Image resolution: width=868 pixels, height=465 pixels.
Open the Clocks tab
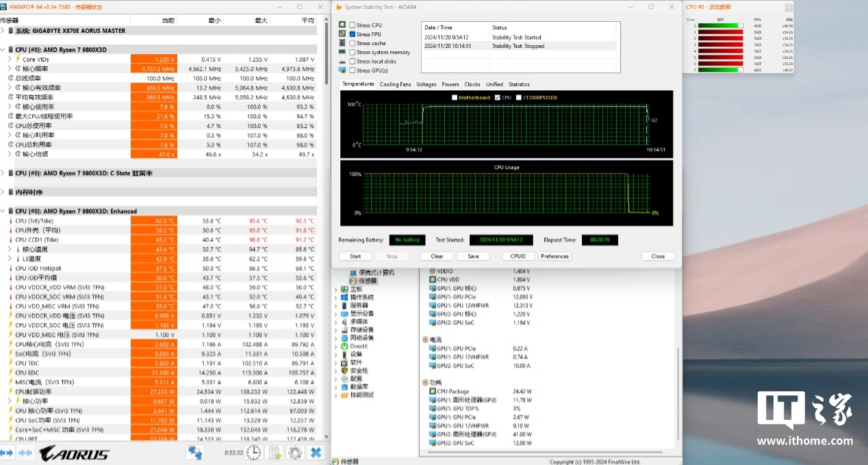click(472, 84)
